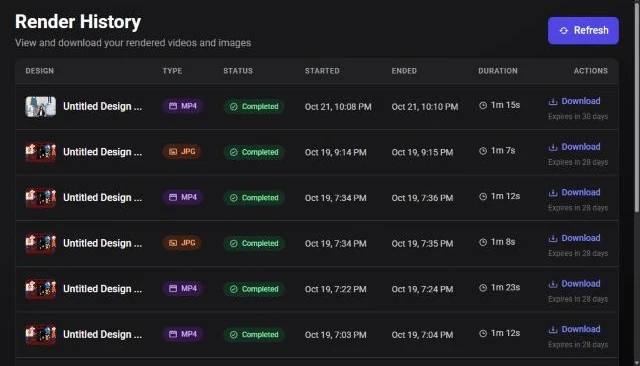Click Expires in 30 days text
Image resolution: width=640 pixels, height=366 pixels.
click(578, 117)
